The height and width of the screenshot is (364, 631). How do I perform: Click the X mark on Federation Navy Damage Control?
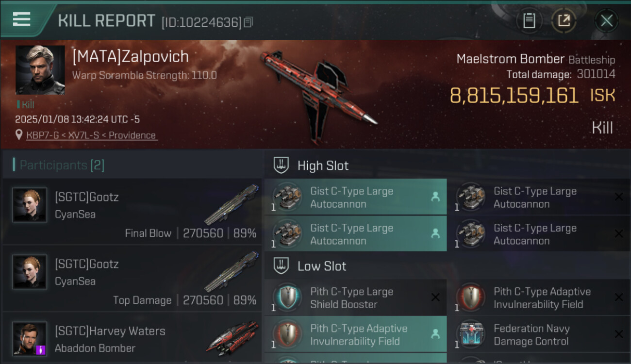coord(619,334)
